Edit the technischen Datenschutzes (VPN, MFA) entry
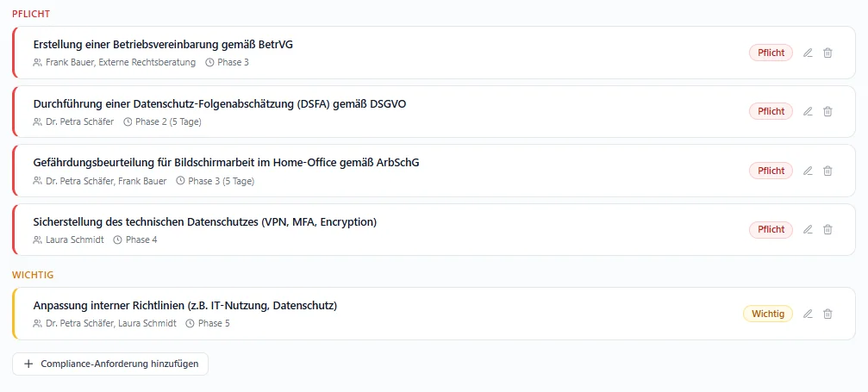The image size is (868, 392). pyautogui.click(x=808, y=229)
